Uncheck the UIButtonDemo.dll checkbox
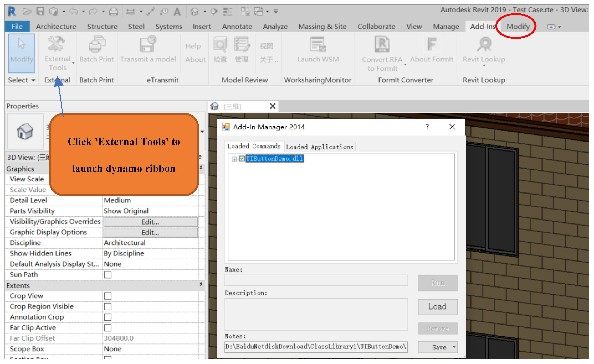 pyautogui.click(x=242, y=159)
